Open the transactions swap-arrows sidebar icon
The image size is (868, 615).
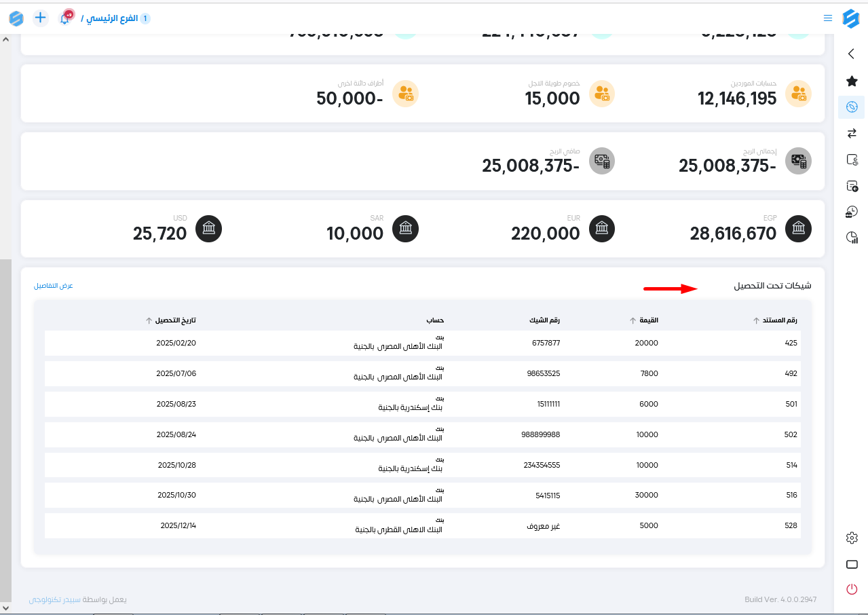[852, 133]
